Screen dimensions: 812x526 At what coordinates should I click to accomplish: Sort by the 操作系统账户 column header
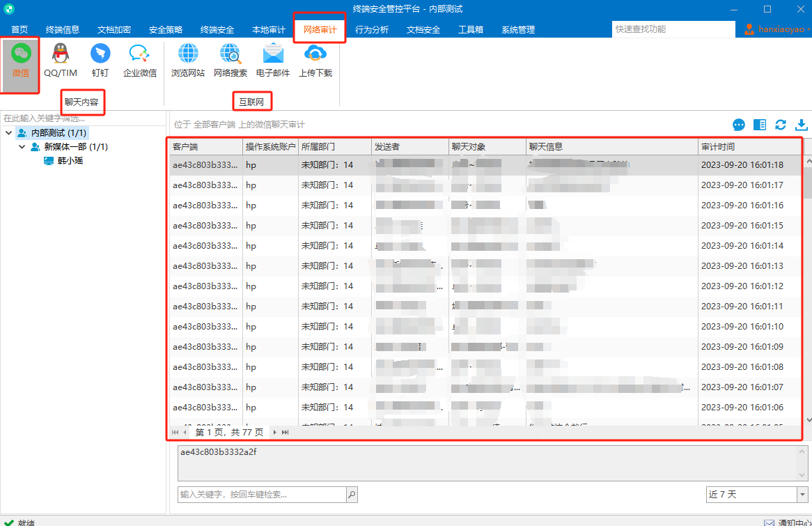click(x=270, y=147)
